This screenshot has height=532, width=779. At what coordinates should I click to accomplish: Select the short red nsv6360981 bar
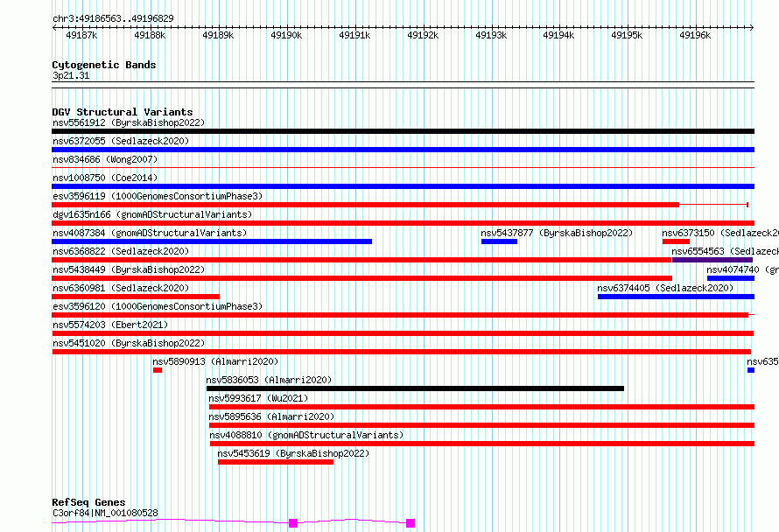click(x=136, y=297)
